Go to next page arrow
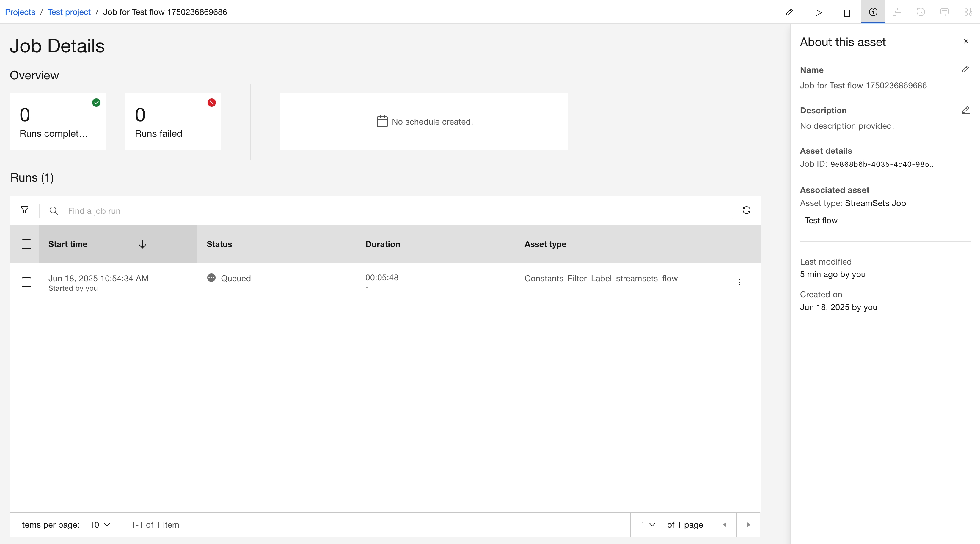This screenshot has height=544, width=980. coord(749,525)
